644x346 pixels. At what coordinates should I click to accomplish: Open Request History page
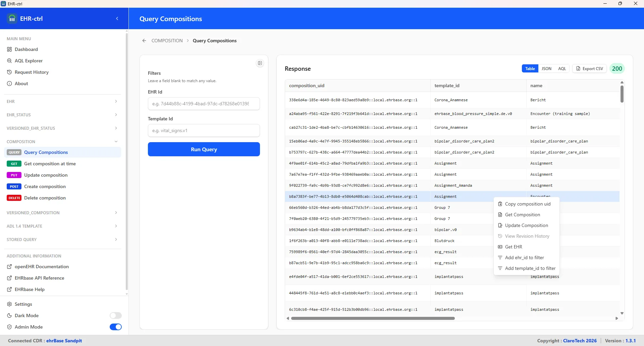pos(32,72)
